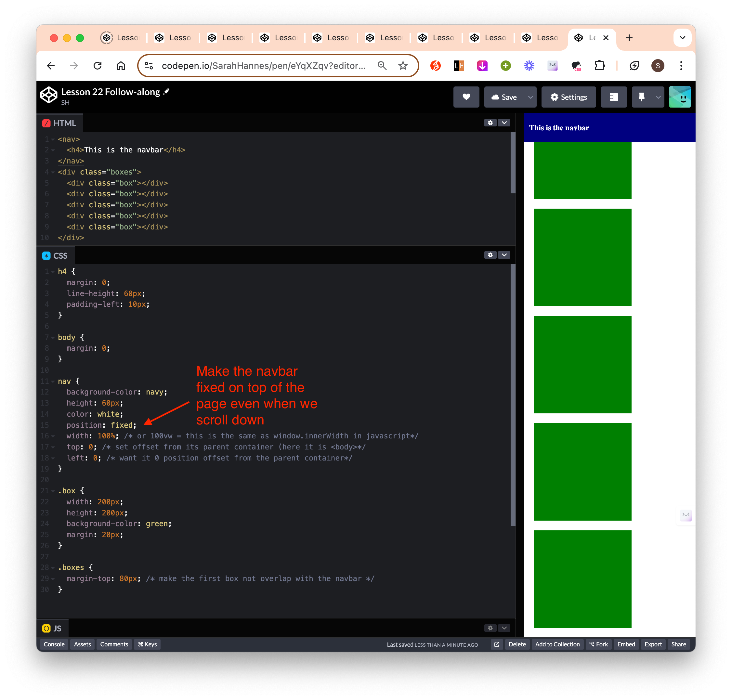Viewport: 732px width, 700px height.
Task: Open the Share menu
Action: pos(679,644)
